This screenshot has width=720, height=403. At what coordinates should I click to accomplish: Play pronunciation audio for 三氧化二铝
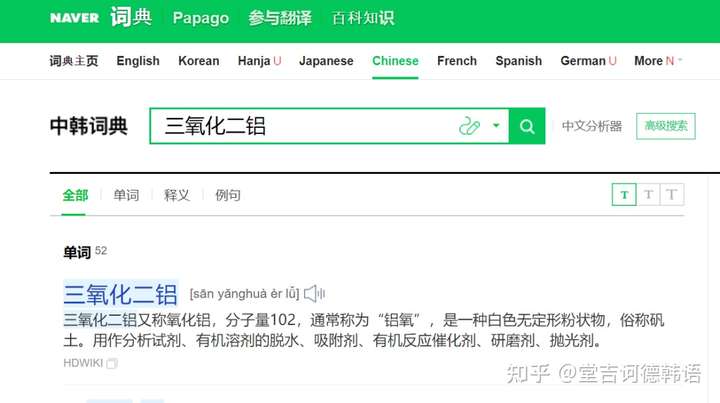click(x=315, y=294)
